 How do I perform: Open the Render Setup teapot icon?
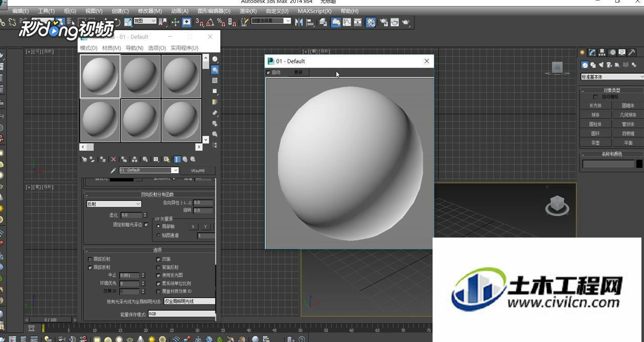383,22
